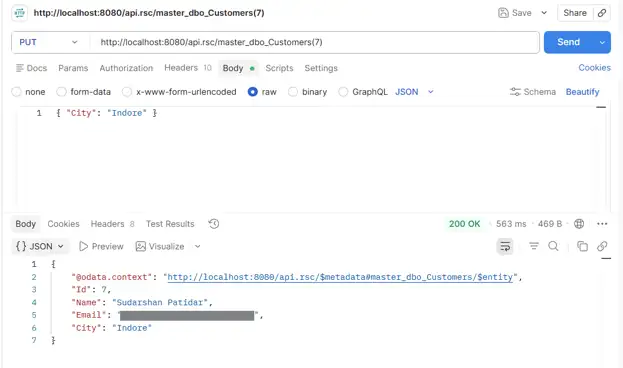Toggle word wrap icon in response toolbar
Screen dimensions: 623x368
505,246
